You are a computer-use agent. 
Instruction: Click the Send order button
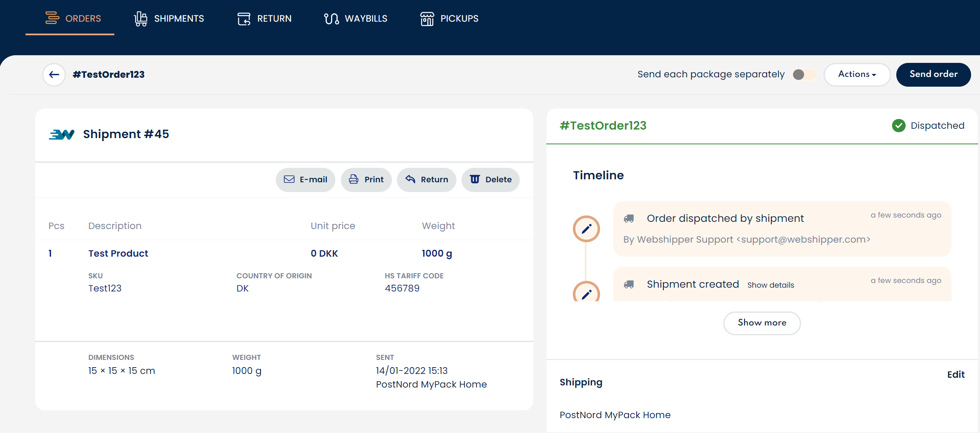pyautogui.click(x=933, y=74)
